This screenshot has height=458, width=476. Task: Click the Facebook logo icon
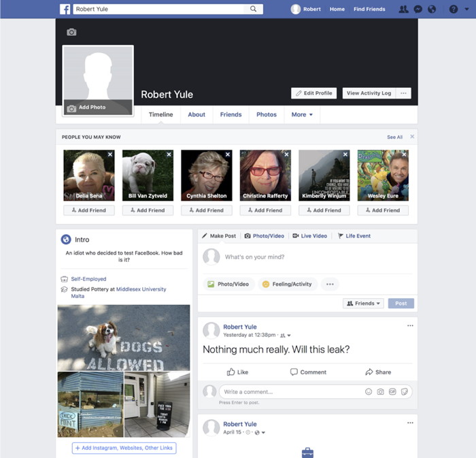click(65, 9)
